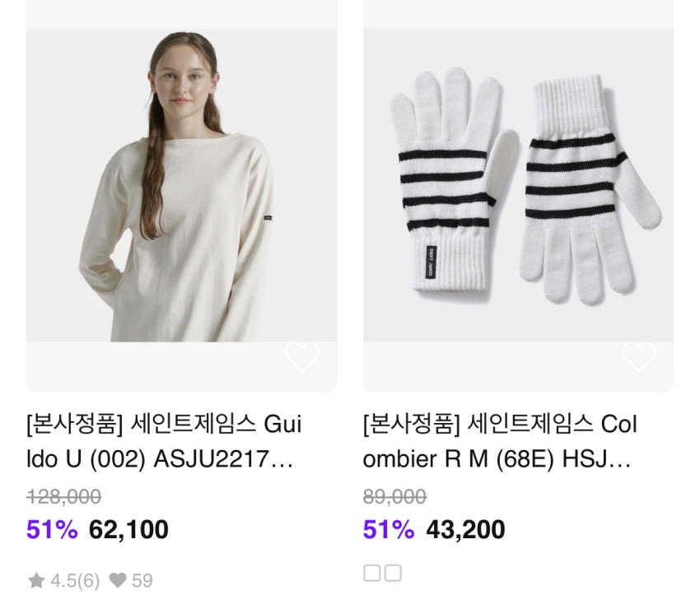Click the star rating icon under Guildo U
This screenshot has height=595, width=700.
(36, 580)
